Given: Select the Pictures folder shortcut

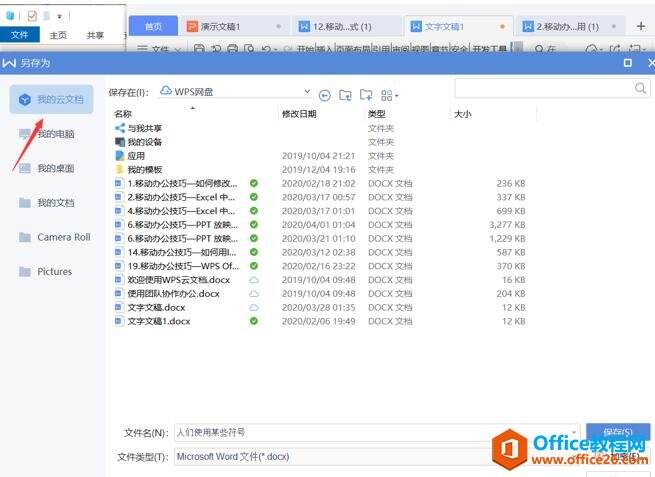Looking at the screenshot, I should (x=46, y=271).
